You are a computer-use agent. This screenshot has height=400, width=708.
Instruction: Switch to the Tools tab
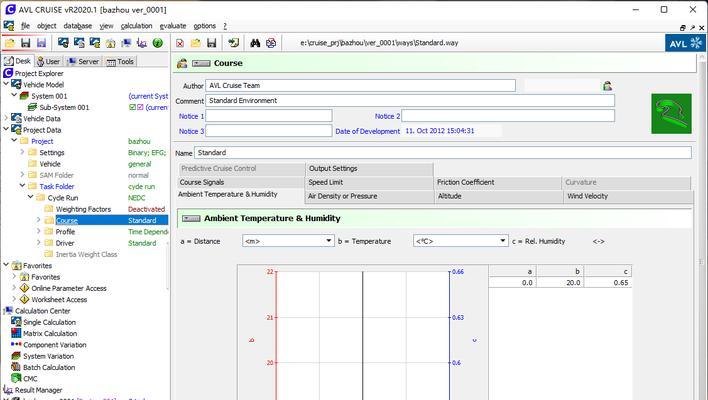coord(120,61)
